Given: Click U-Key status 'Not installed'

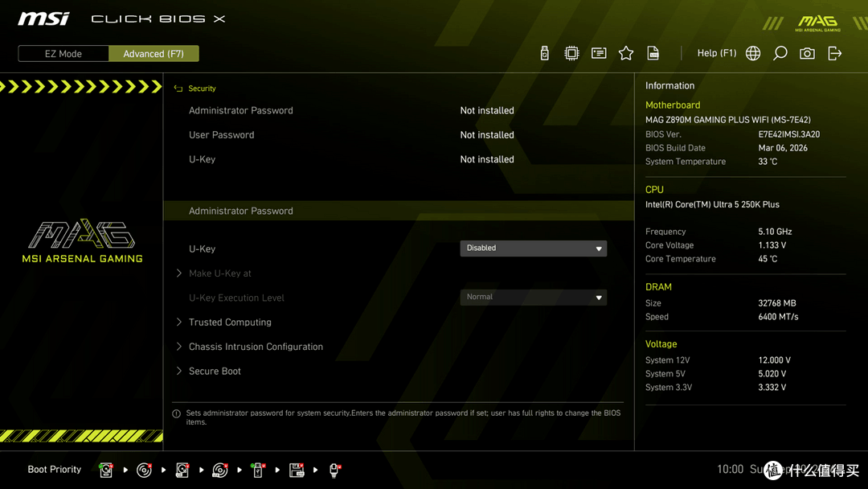Looking at the screenshot, I should coord(487,159).
